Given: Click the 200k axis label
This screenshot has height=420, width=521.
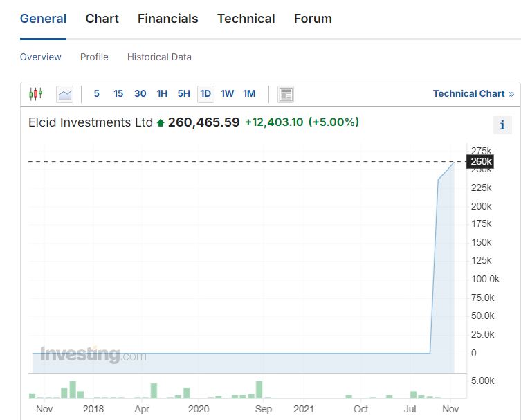Looking at the screenshot, I should 481,207.
